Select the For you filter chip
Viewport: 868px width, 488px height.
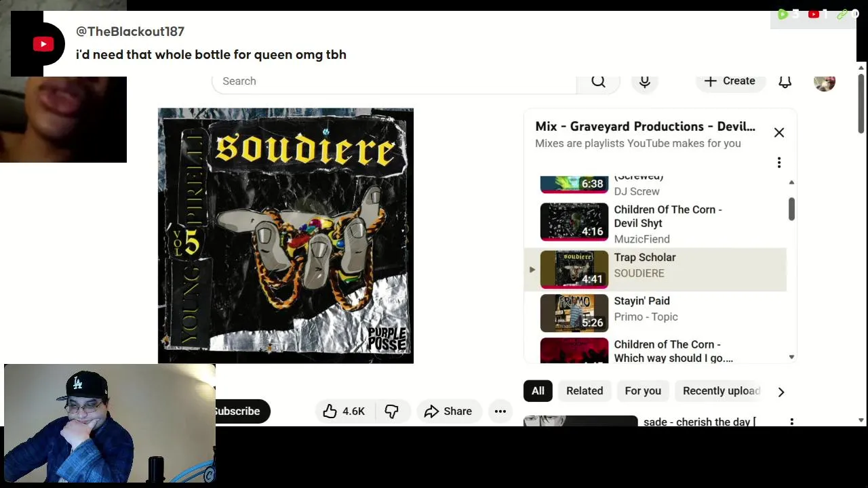(x=643, y=391)
